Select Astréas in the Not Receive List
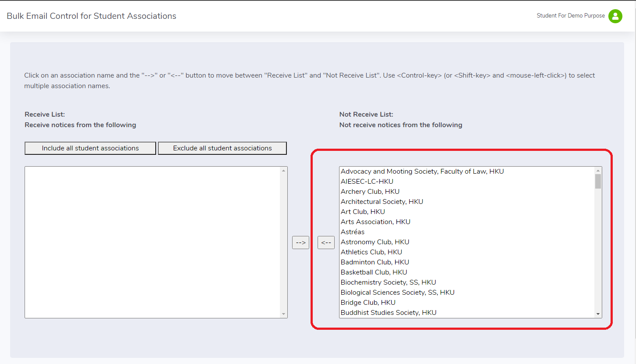Viewport: 636px width, 364px height. [352, 232]
